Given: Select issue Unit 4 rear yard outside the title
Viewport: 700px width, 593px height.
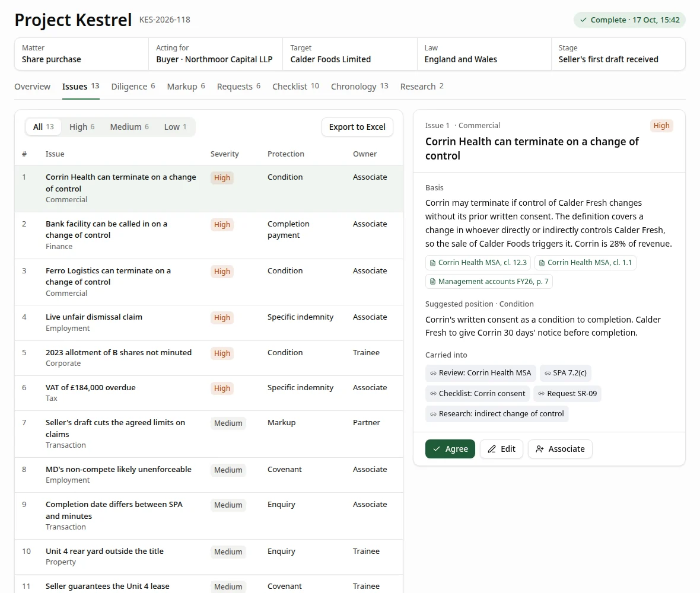Looking at the screenshot, I should pos(209,557).
